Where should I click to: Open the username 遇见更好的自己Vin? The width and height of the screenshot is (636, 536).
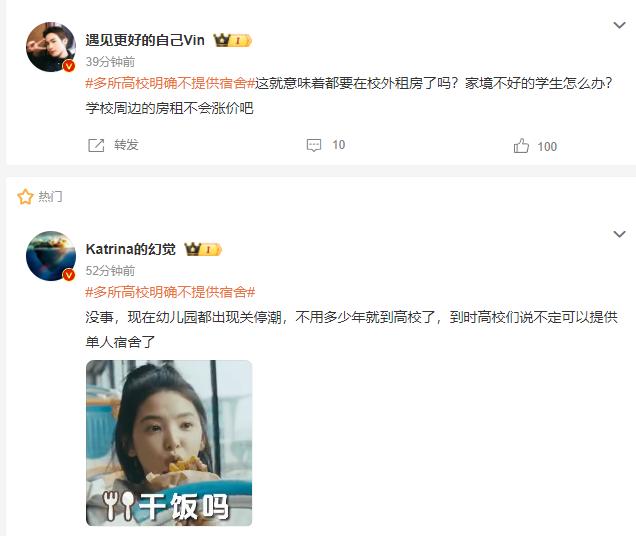145,40
